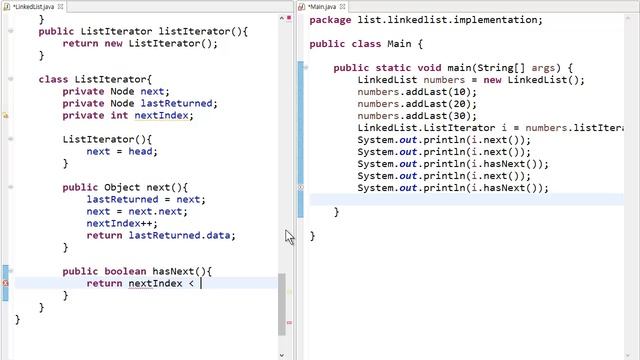Click 'nextIndex++;' statement
This screenshot has width=640, height=360.
(122, 224)
